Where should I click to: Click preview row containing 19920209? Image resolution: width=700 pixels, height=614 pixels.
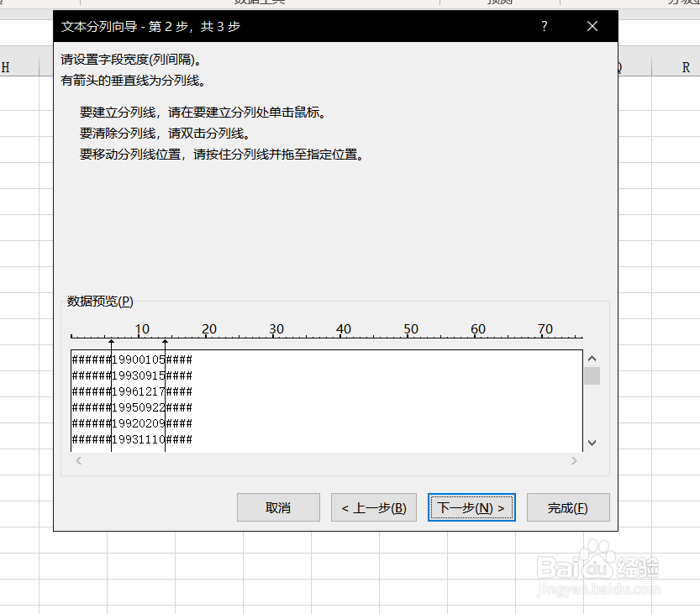click(x=132, y=423)
